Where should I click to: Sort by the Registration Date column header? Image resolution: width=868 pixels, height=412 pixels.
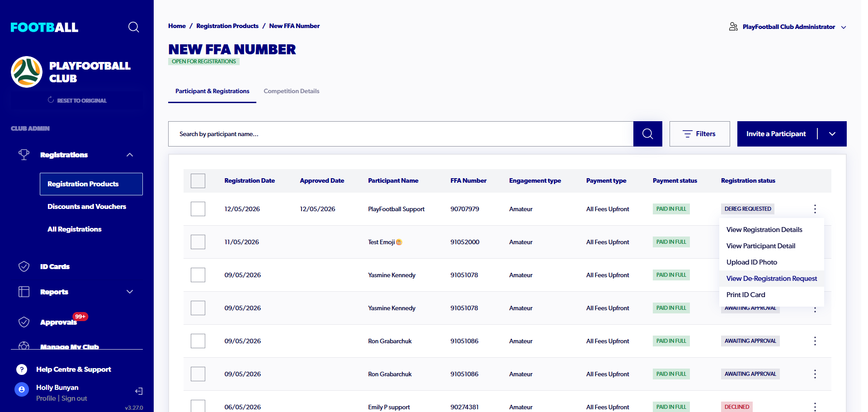pyautogui.click(x=250, y=180)
